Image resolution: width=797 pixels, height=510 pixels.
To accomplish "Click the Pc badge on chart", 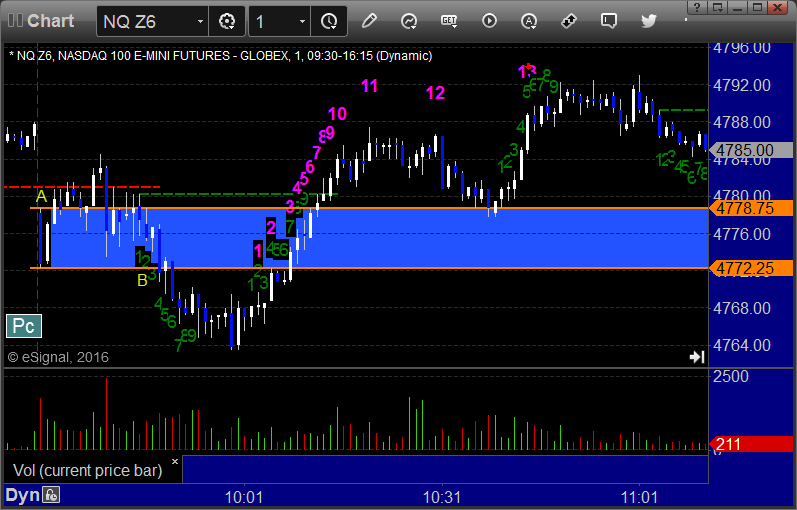I will [x=24, y=326].
